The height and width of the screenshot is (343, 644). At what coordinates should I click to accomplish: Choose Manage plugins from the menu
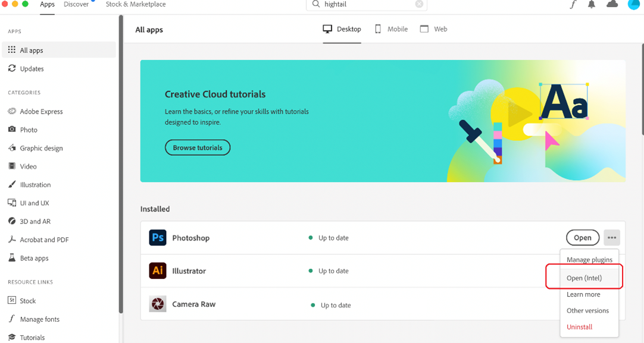(x=589, y=260)
